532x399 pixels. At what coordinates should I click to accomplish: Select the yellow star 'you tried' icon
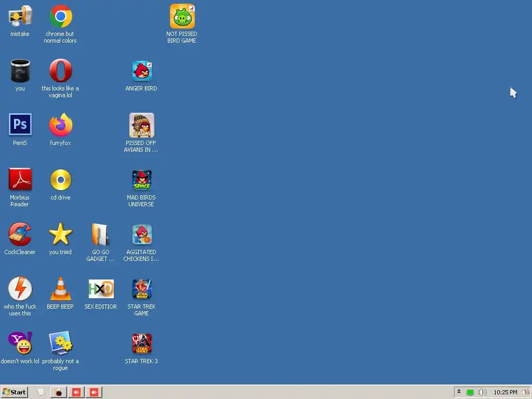click(60, 234)
